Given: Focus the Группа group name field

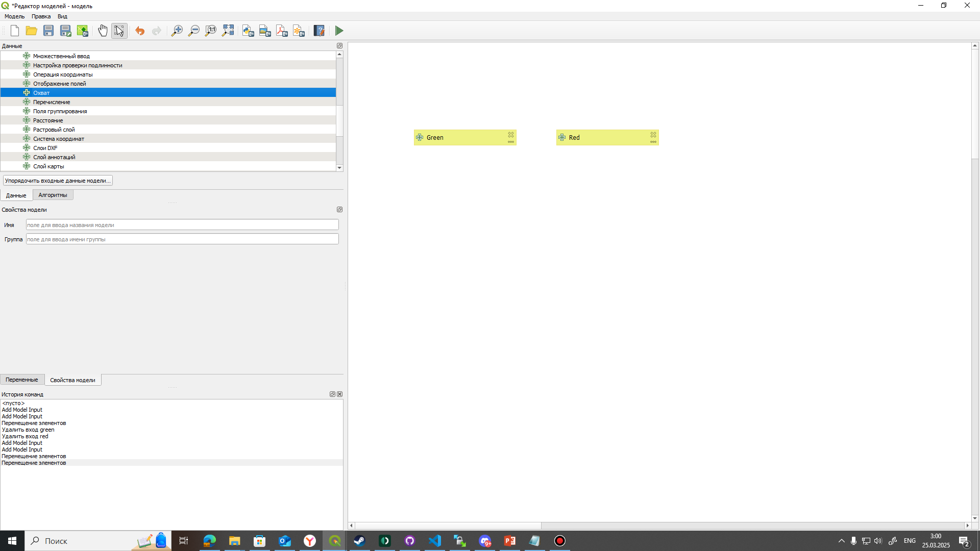Looking at the screenshot, I should coord(182,239).
